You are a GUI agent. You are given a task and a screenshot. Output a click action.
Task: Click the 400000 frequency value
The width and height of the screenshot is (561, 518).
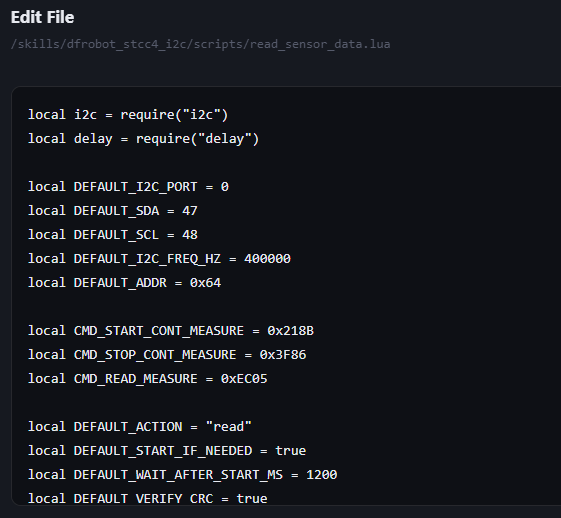point(267,259)
